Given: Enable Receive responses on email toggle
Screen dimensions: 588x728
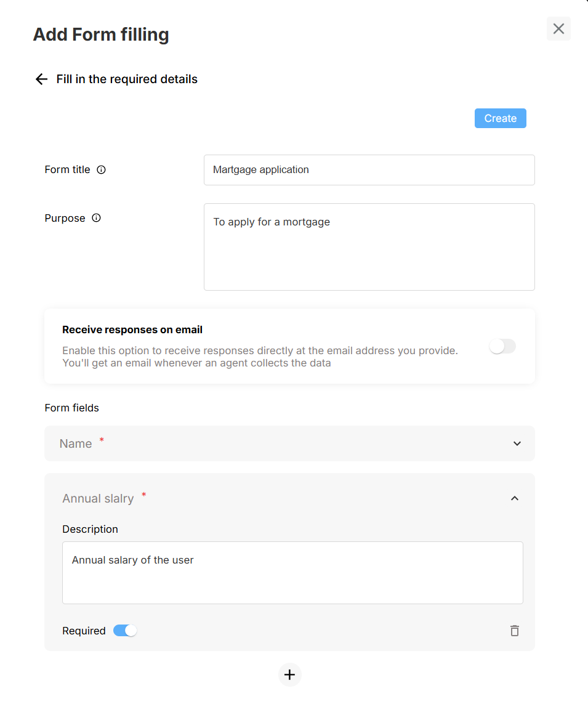Looking at the screenshot, I should pyautogui.click(x=502, y=346).
